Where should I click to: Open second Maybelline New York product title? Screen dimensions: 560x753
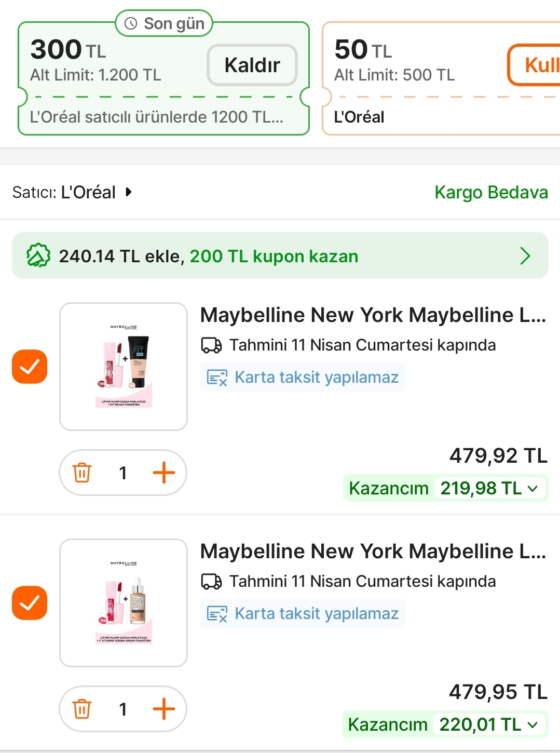click(373, 552)
